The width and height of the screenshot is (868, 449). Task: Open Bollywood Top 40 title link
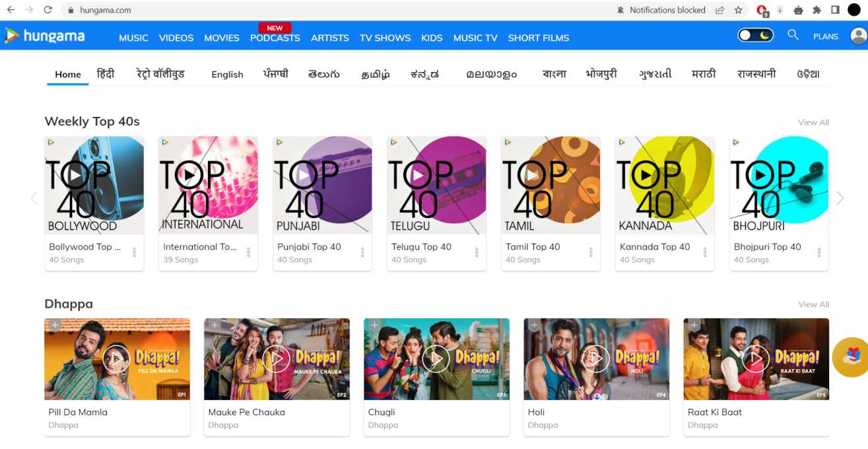tap(85, 247)
